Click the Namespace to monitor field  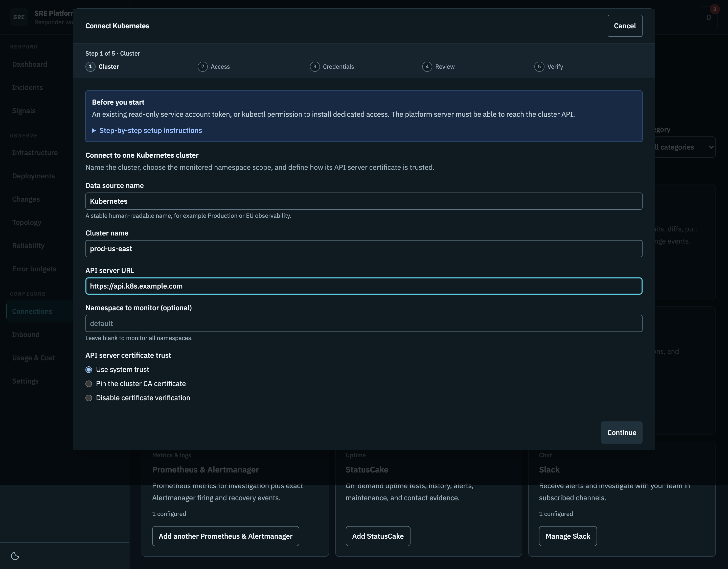364,323
